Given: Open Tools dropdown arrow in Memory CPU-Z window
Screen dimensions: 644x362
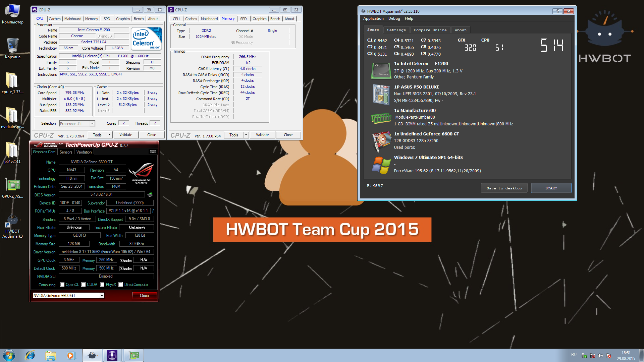Looking at the screenshot, I should 246,135.
